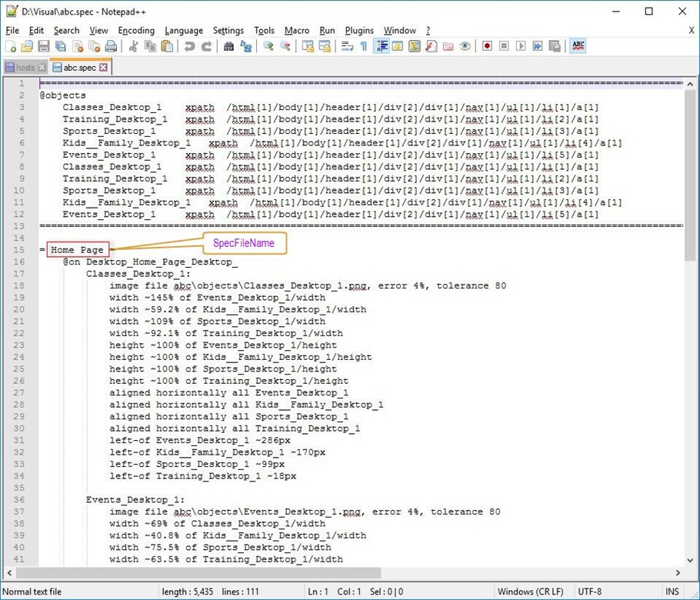Toggle show all characters pilcrow icon
This screenshot has height=600, width=700.
coord(363,46)
